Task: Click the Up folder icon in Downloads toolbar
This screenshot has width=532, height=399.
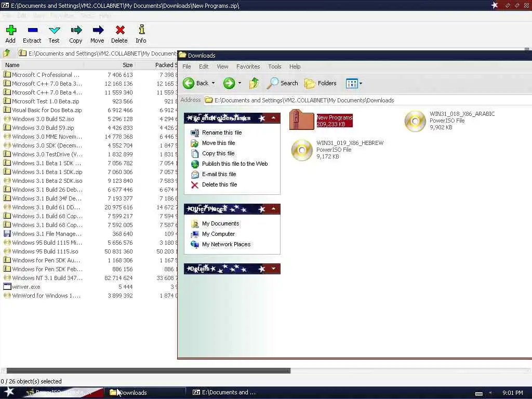Action: [254, 83]
